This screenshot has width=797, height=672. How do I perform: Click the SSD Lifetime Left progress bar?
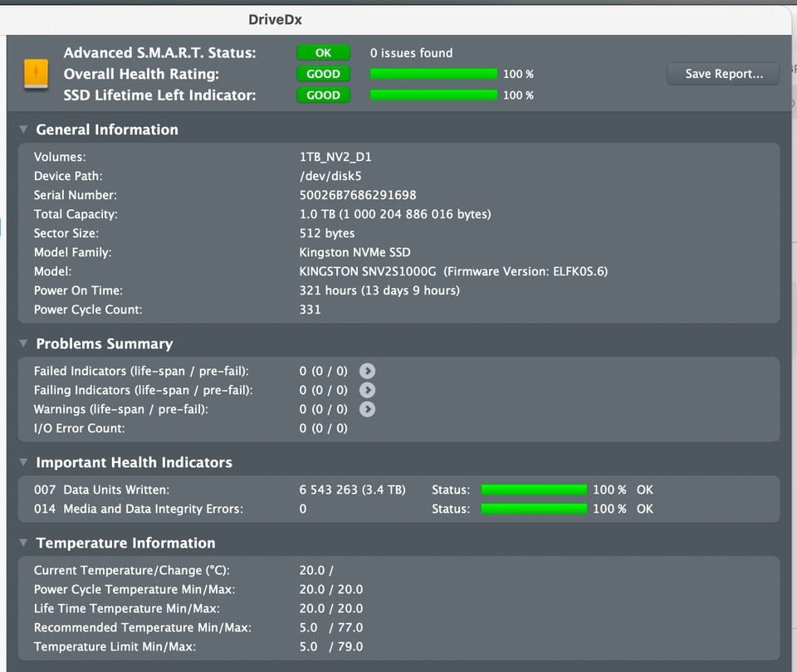point(433,95)
